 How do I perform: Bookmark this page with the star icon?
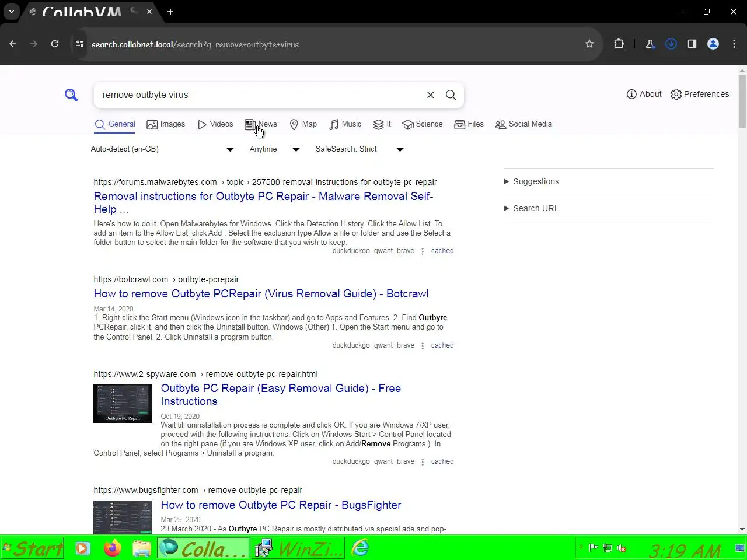[x=589, y=44]
